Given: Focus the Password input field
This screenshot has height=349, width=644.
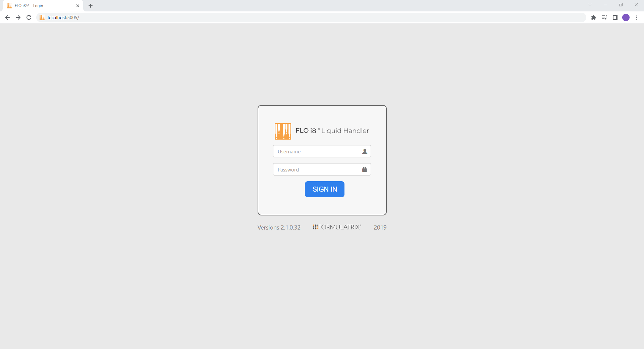Looking at the screenshot, I should click(x=317, y=169).
